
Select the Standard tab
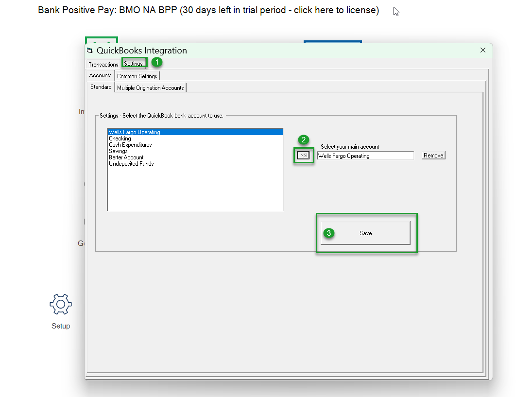[x=101, y=87]
